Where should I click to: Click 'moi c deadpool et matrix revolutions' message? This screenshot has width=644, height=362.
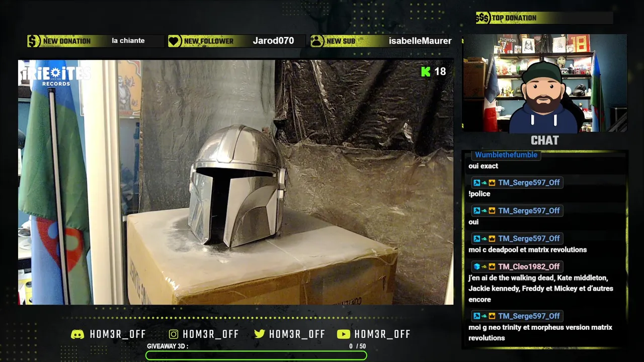click(527, 250)
